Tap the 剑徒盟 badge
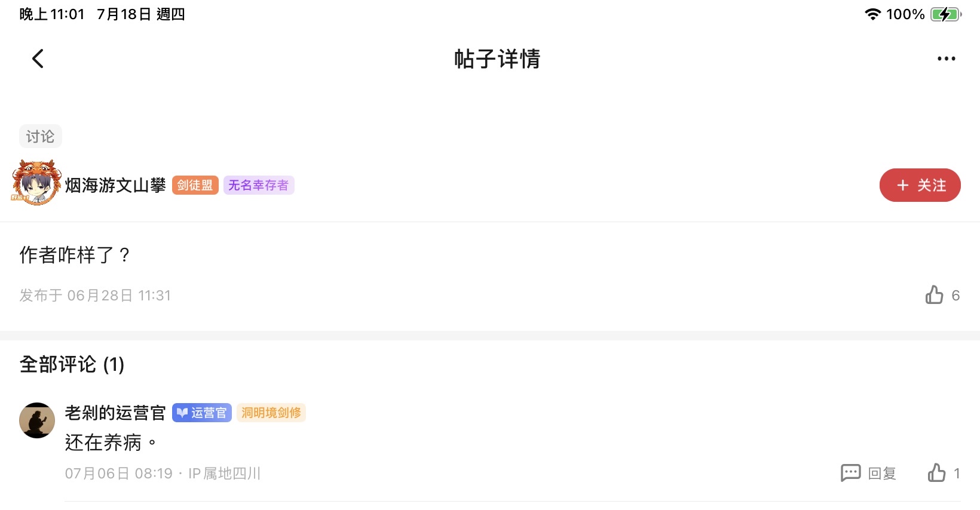Image resolution: width=980 pixels, height=510 pixels. click(195, 185)
